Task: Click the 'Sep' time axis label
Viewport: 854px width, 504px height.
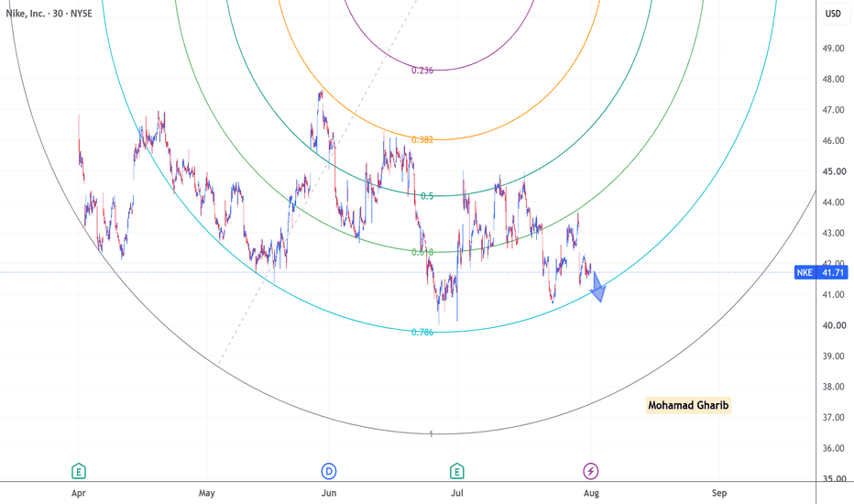Action: [x=719, y=493]
